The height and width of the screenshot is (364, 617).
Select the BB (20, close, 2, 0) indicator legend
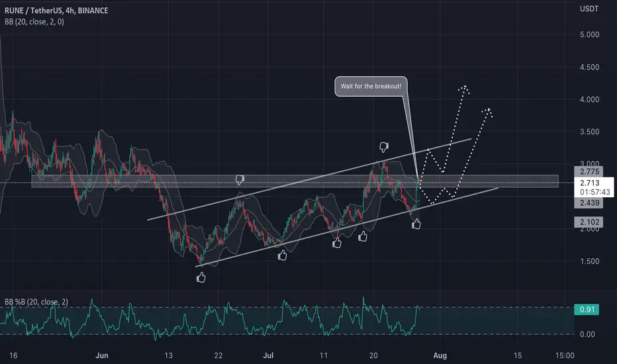(34, 22)
